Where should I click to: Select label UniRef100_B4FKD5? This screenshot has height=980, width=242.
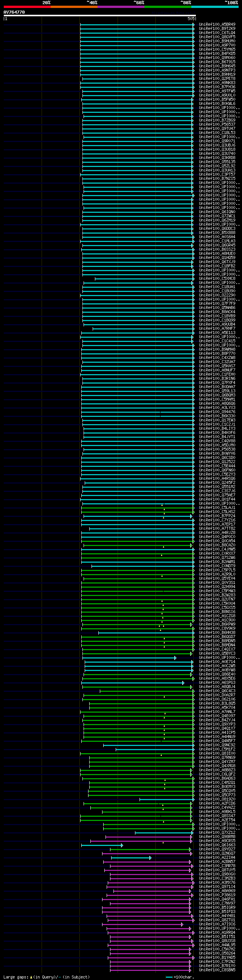coord(217,54)
